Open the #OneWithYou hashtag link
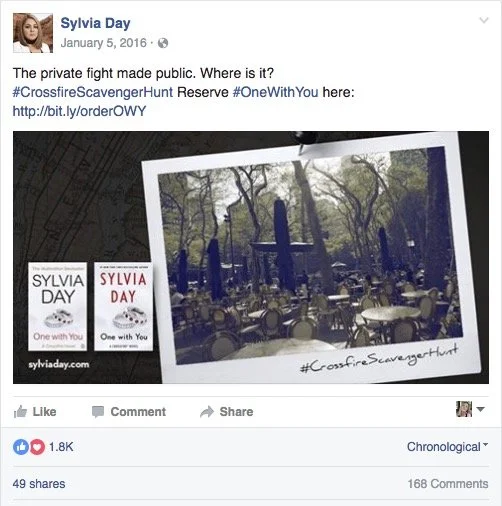The image size is (502, 506). [x=275, y=92]
